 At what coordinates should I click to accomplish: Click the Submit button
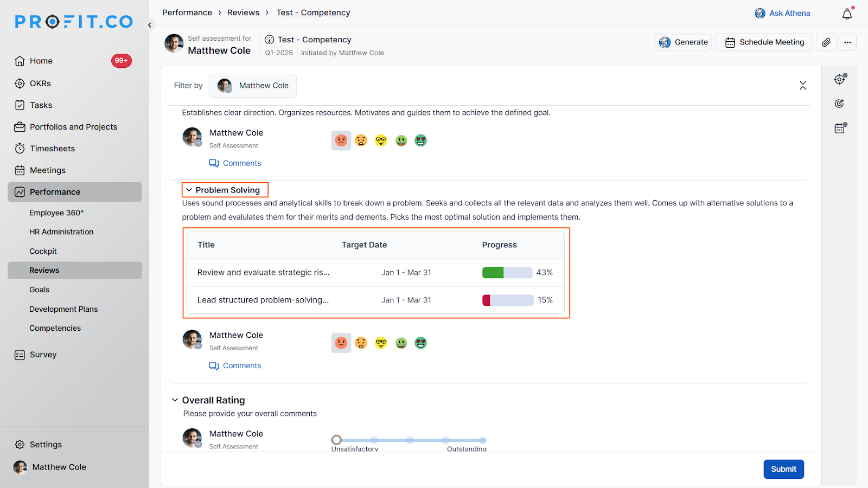(783, 469)
